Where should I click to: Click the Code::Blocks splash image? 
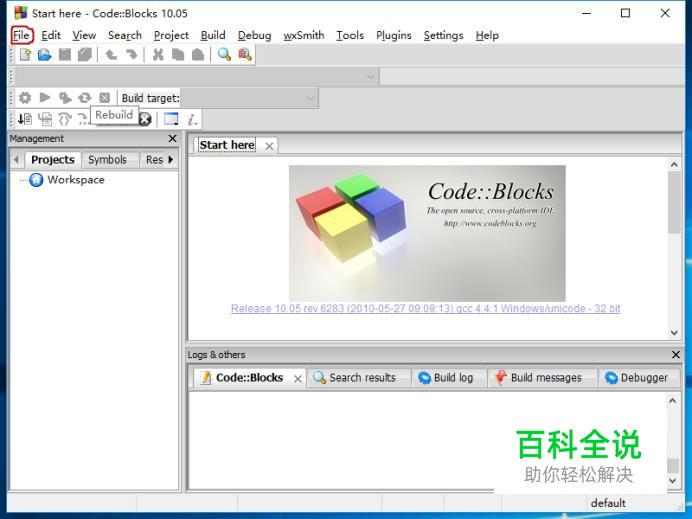pyautogui.click(x=427, y=233)
